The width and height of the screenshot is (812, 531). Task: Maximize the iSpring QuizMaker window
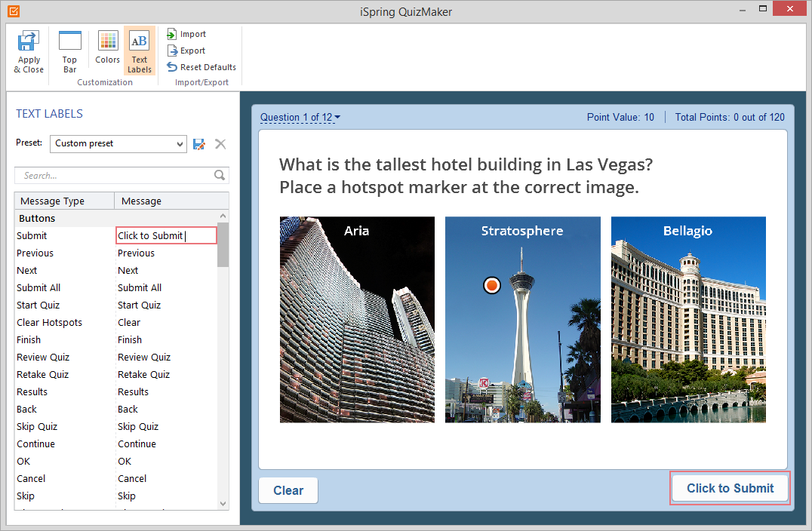tap(763, 9)
